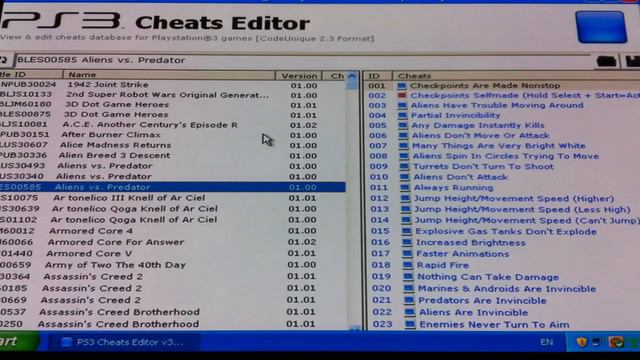Viewport: 640px width, 360px height.
Task: Select A.C.E. Another Century's Episode R row
Action: pos(173,124)
